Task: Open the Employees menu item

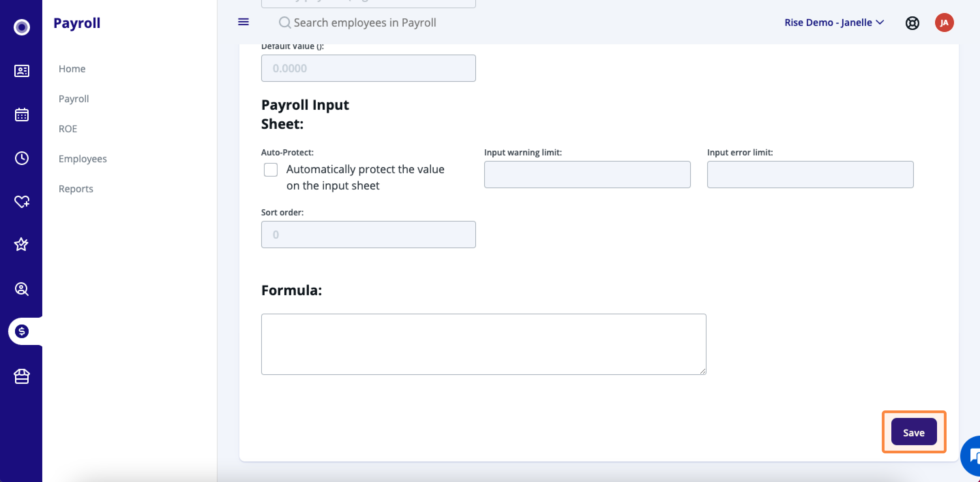Action: coord(83,159)
